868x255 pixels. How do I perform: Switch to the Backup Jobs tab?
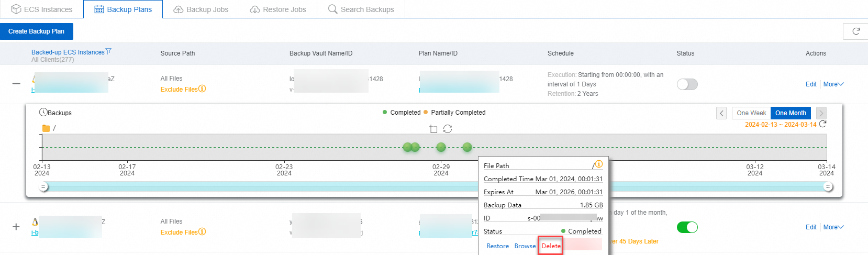[201, 9]
